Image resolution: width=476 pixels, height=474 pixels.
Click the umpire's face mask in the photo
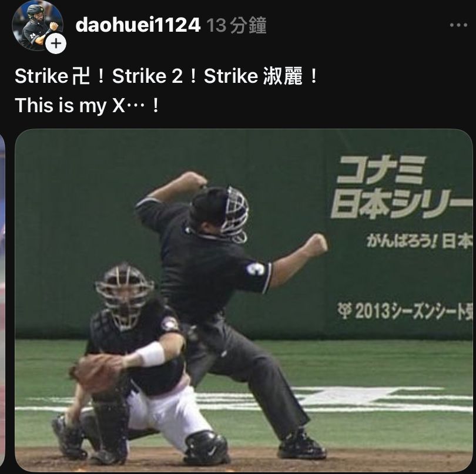pyautogui.click(x=234, y=214)
